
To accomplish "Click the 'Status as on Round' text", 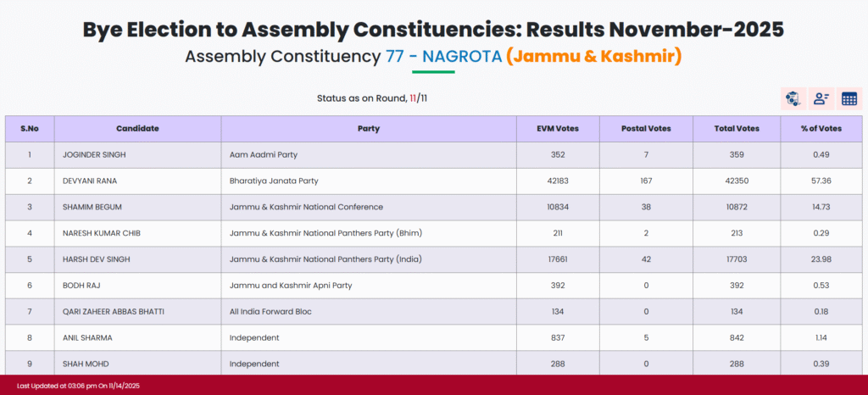I will click(x=361, y=99).
